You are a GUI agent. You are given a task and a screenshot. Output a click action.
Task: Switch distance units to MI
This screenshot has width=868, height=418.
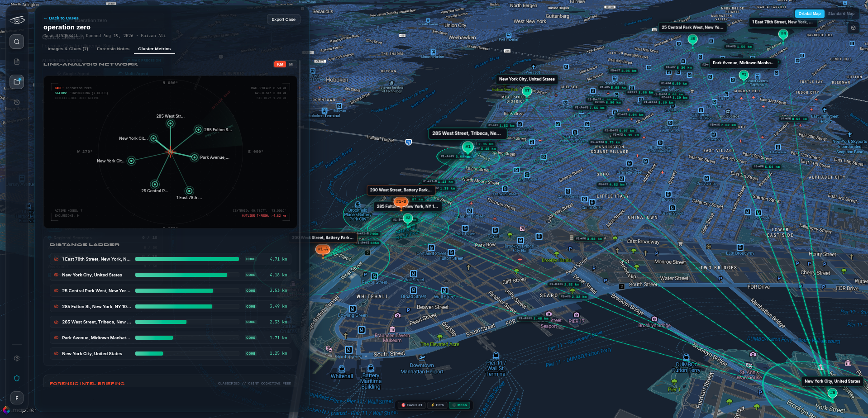tap(291, 64)
